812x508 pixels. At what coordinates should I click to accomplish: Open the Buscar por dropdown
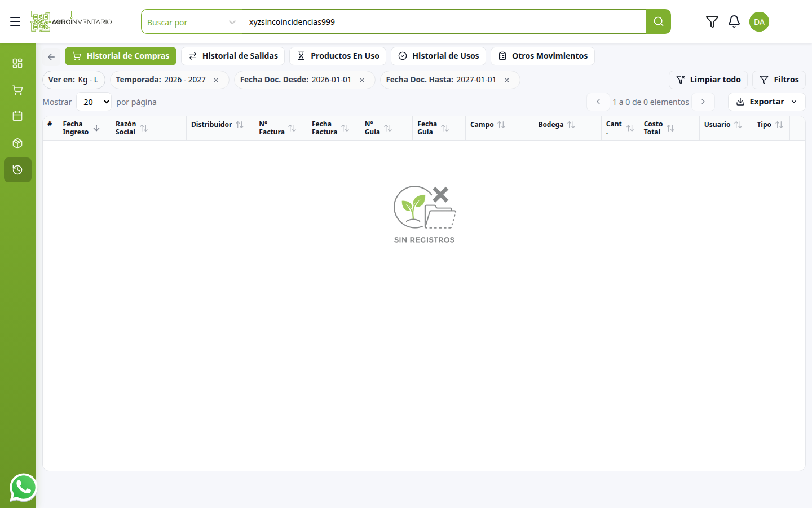[x=192, y=22]
